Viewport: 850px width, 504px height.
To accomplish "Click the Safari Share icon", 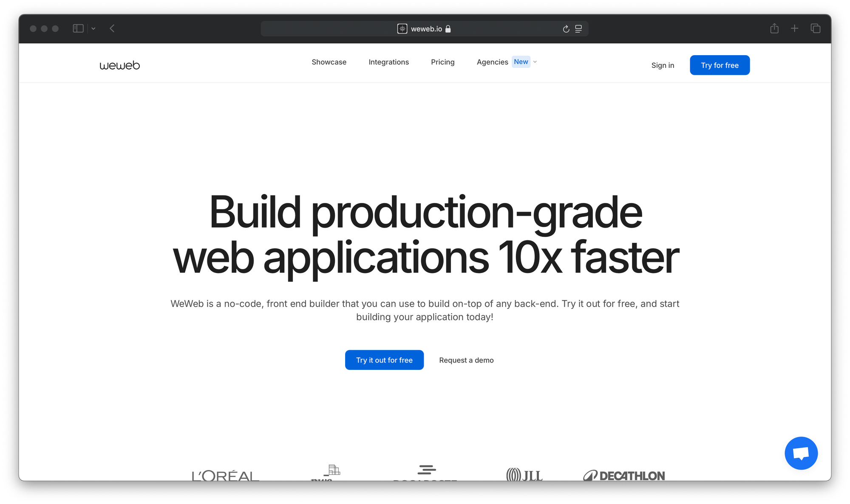I will click(774, 28).
